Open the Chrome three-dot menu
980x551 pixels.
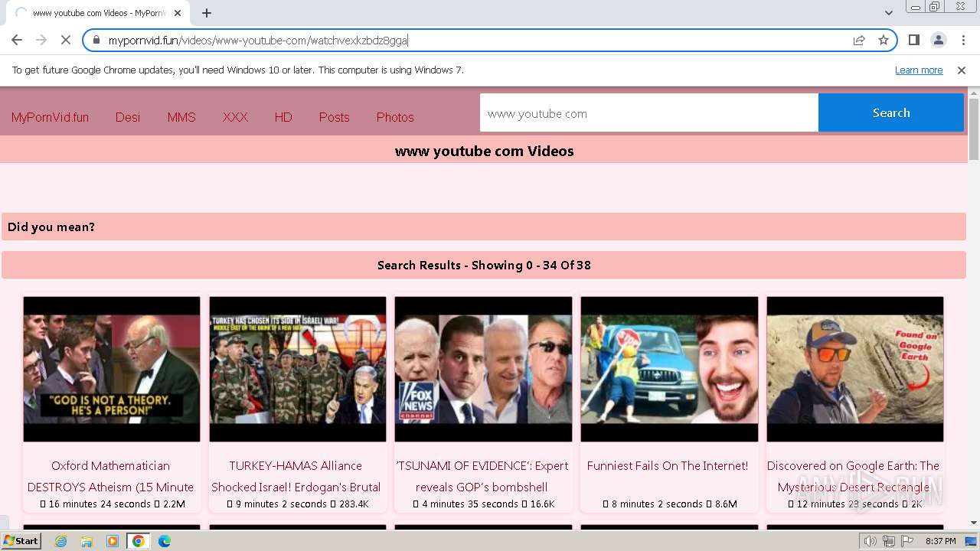click(x=963, y=40)
